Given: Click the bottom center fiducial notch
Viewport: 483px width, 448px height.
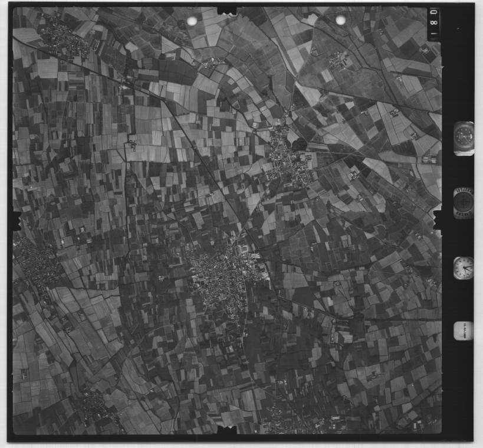Looking at the screenshot, I should [227, 430].
